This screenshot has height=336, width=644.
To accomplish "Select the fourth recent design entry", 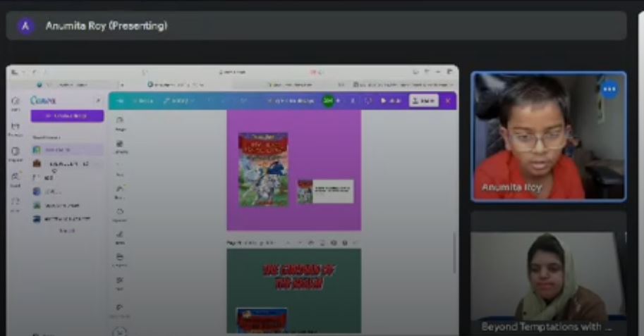I will tap(67, 192).
